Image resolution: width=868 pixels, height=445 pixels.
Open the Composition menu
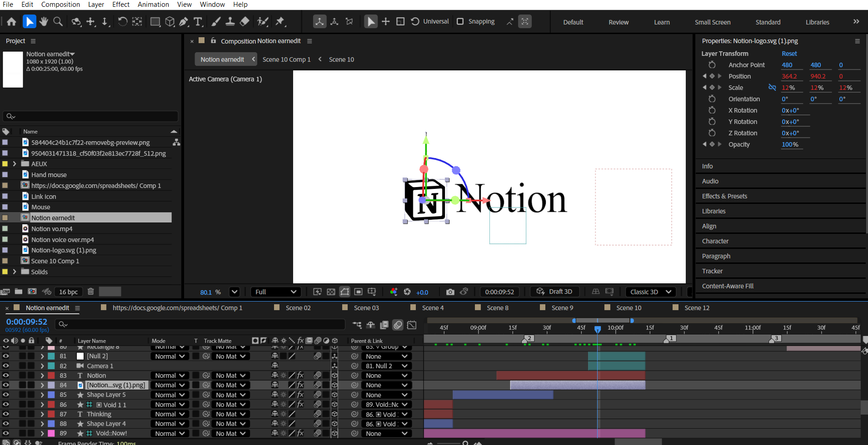60,5
